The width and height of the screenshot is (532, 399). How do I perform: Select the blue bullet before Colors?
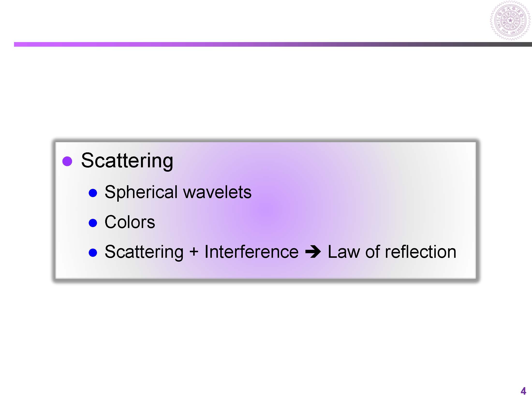[x=93, y=223]
